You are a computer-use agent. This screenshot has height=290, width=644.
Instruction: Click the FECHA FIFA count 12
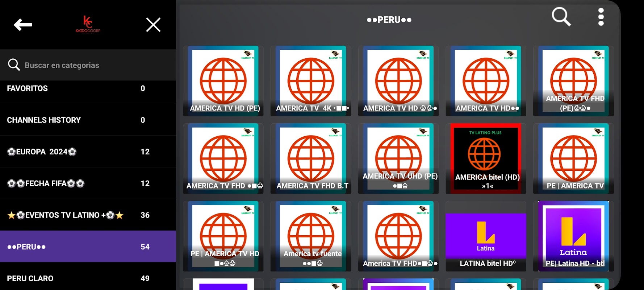point(145,183)
